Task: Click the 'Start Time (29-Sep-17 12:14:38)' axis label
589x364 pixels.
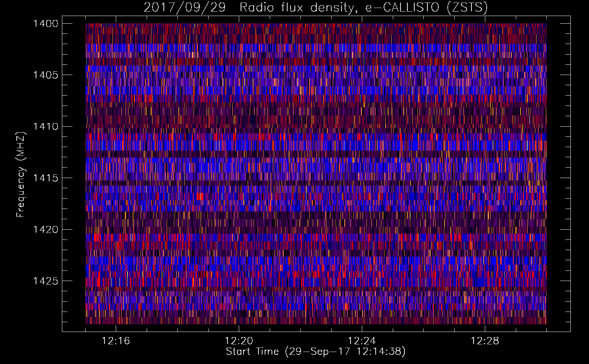Action: [x=316, y=352]
